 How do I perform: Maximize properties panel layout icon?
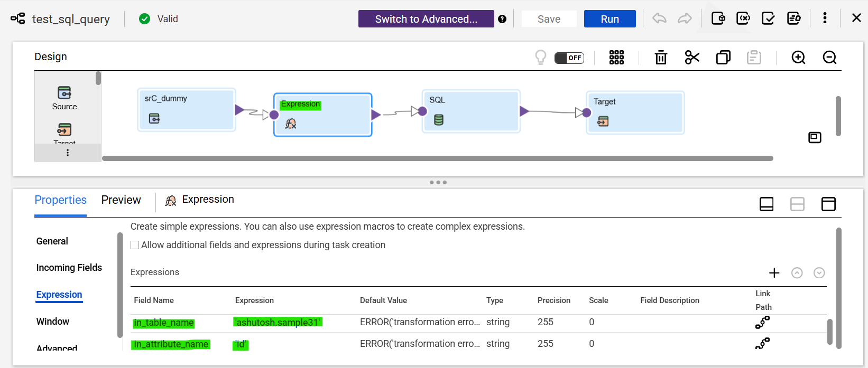[828, 204]
